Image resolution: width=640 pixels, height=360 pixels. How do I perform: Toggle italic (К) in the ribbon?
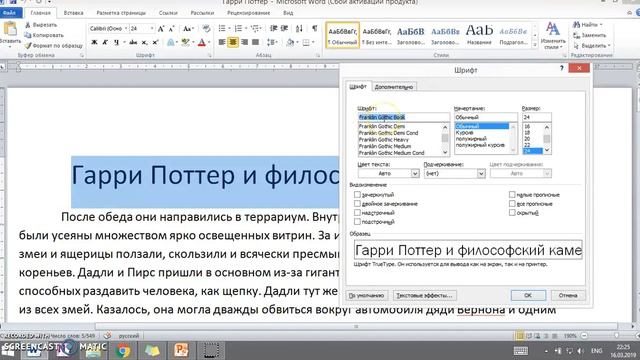click(x=105, y=42)
